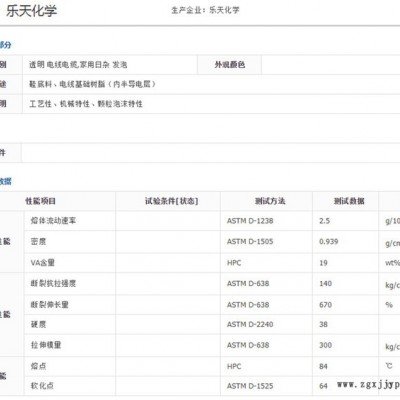Click the 性能项目 column header
The image size is (400, 400).
point(40,201)
